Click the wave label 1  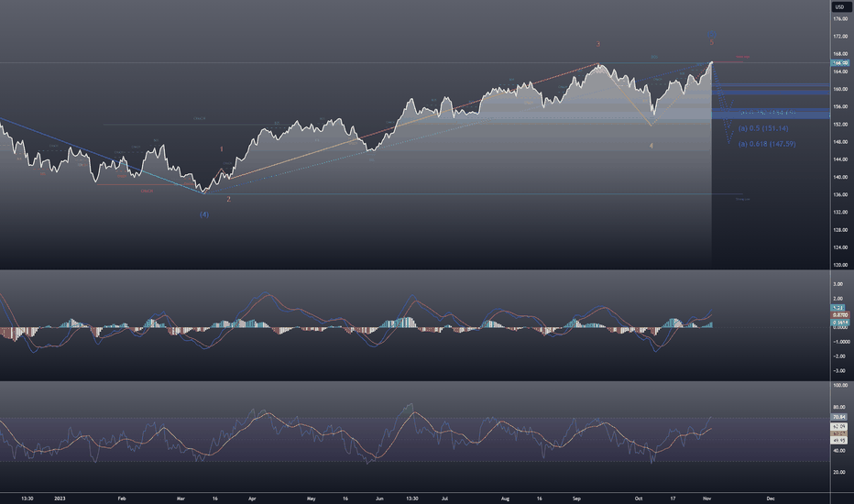coord(221,148)
